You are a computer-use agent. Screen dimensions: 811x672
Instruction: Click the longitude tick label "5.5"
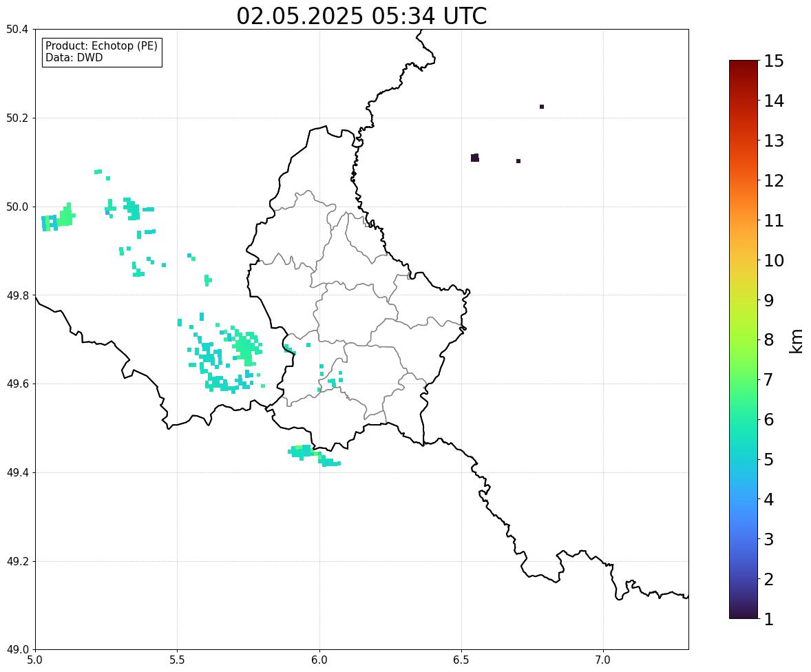[177, 660]
